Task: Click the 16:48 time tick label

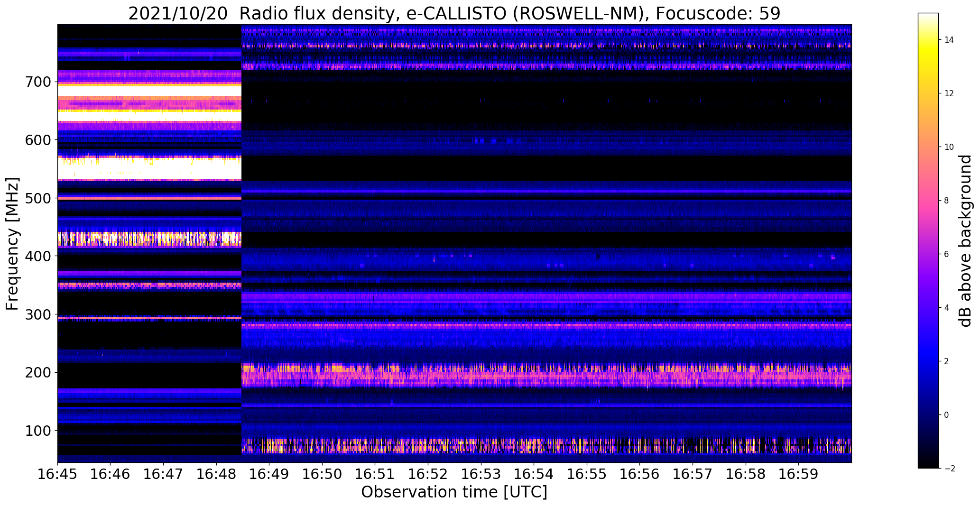Action: pyautogui.click(x=217, y=474)
